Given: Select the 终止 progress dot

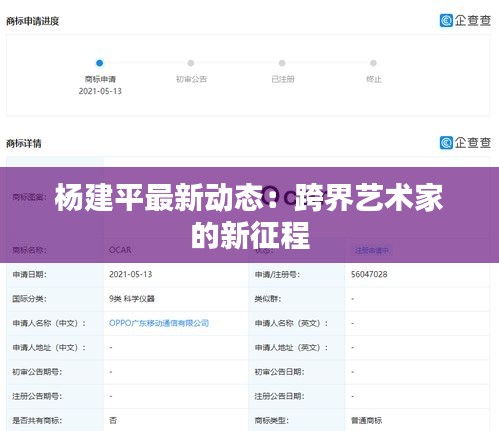Looking at the screenshot, I should [x=373, y=63].
